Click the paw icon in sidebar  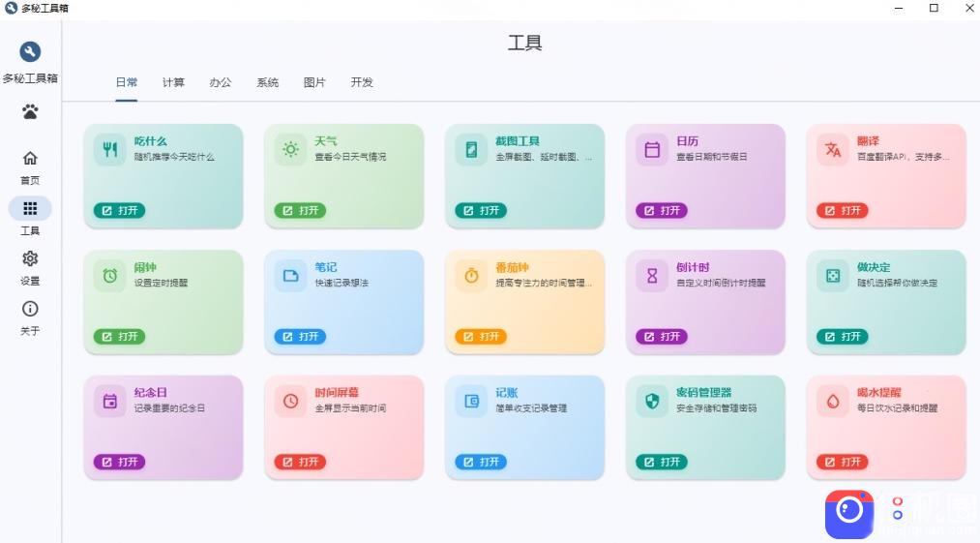(30, 112)
